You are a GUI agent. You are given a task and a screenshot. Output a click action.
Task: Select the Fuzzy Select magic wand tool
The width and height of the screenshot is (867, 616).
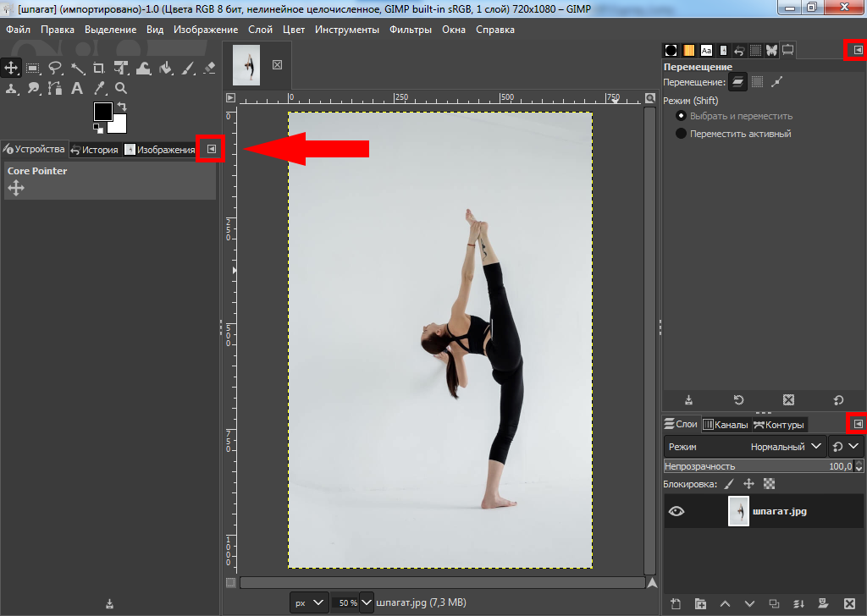78,69
